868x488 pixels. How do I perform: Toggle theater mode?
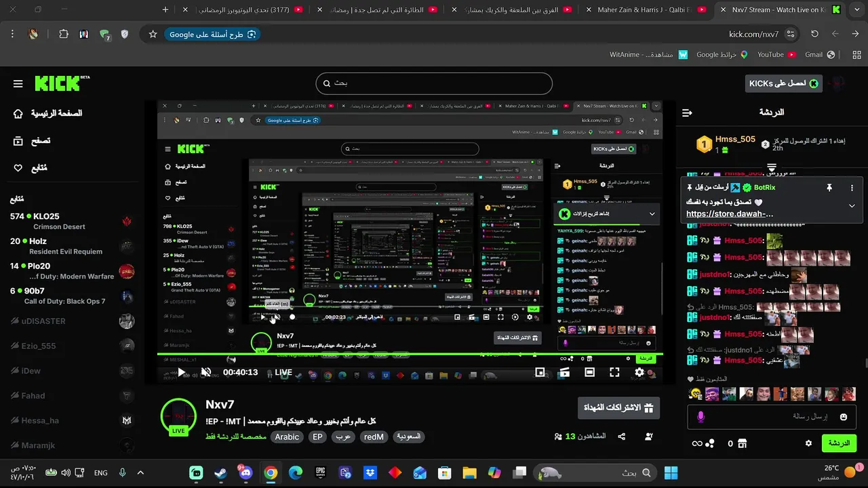[589, 372]
